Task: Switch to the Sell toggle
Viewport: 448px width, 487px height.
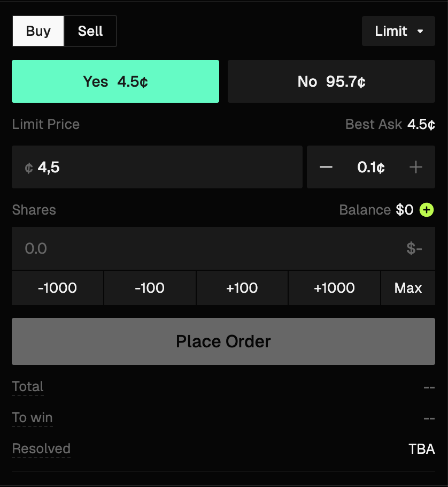Action: click(90, 31)
